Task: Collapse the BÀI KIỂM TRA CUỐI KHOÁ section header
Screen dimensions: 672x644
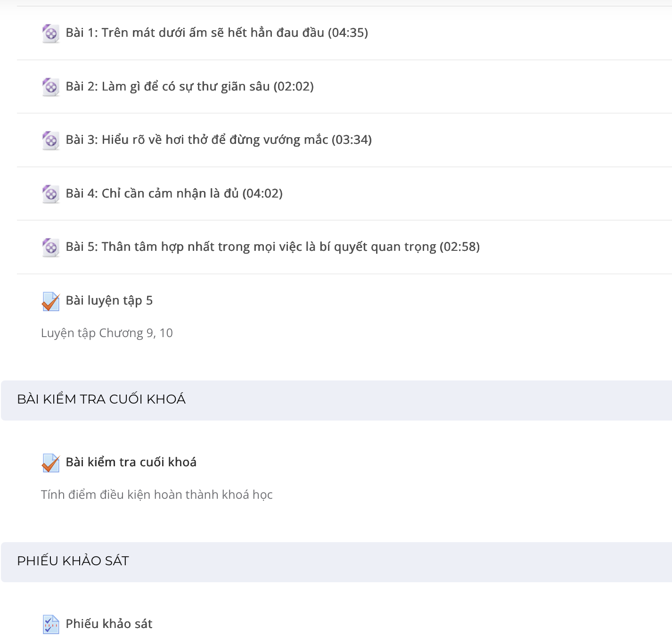Action: (336, 400)
